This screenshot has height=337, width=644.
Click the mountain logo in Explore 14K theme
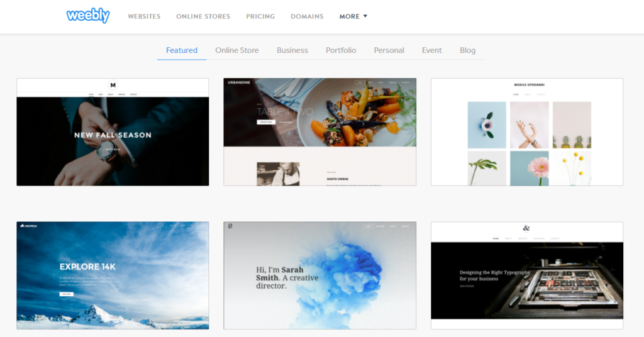pyautogui.click(x=22, y=226)
